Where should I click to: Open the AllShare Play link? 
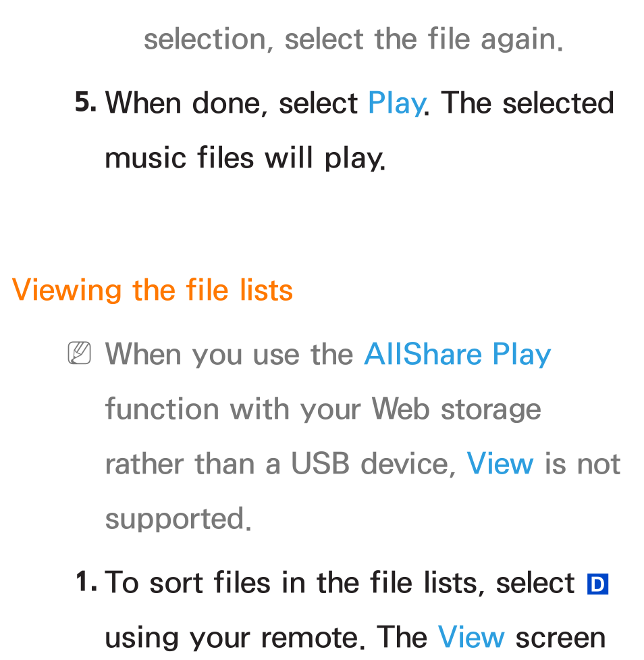click(457, 355)
